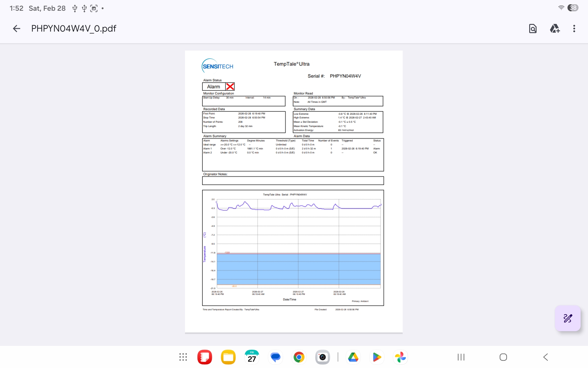
Task: Open the blue Messages app
Action: click(275, 357)
